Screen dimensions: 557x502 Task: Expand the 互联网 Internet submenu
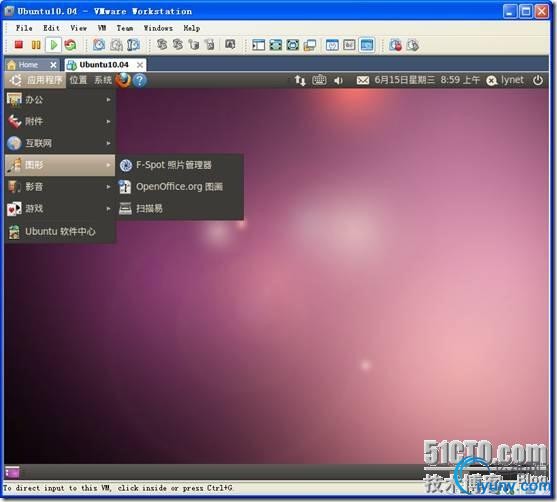[60, 143]
